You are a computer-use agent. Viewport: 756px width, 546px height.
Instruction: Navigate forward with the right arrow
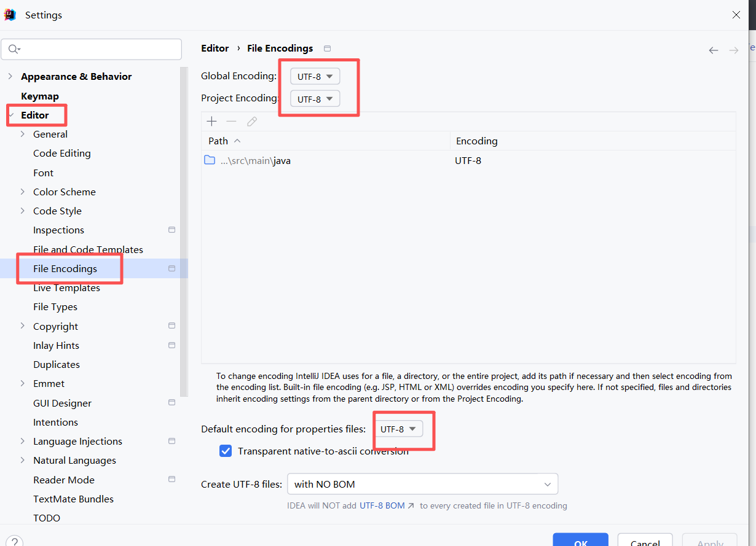734,50
